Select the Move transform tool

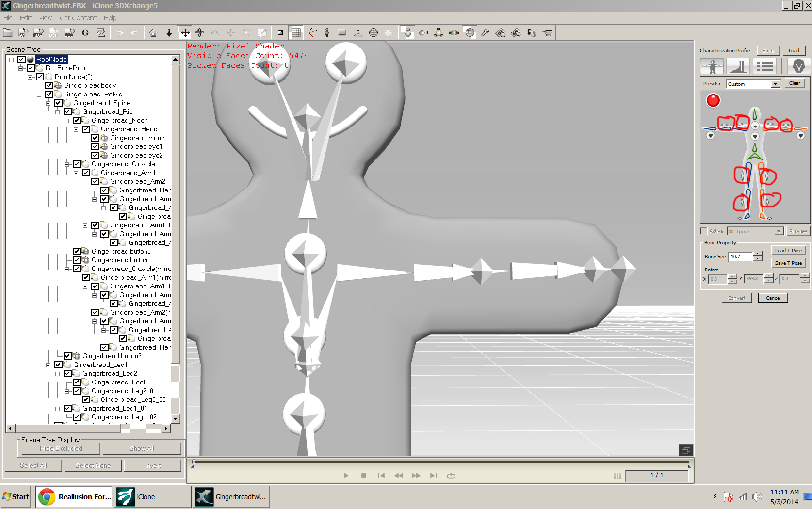click(185, 33)
